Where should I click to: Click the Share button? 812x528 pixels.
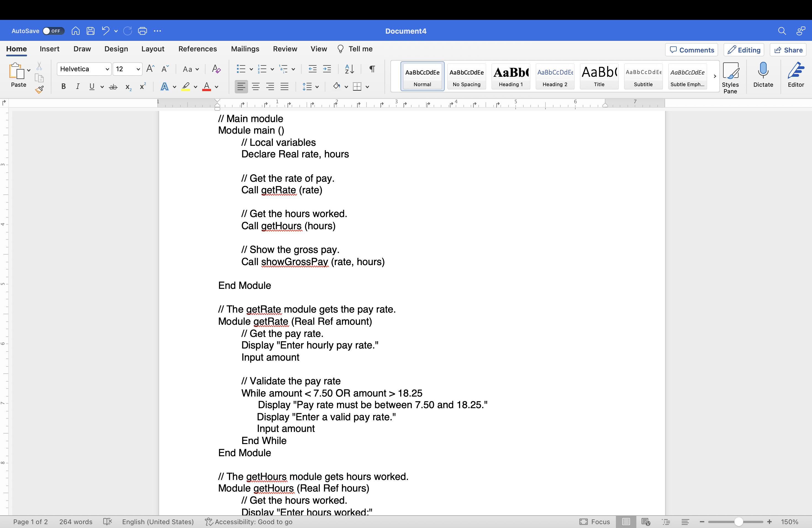(788, 50)
